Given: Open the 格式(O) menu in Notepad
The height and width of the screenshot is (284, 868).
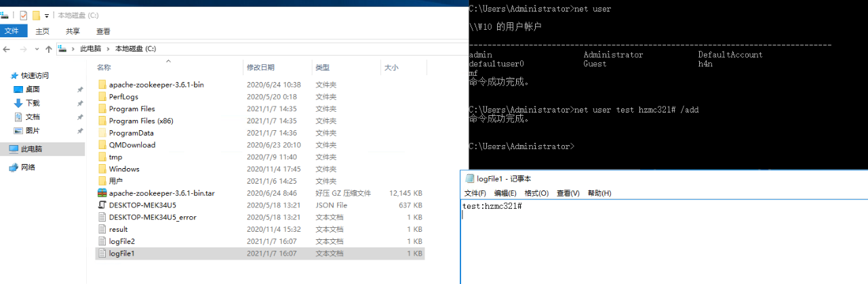Looking at the screenshot, I should (x=536, y=193).
